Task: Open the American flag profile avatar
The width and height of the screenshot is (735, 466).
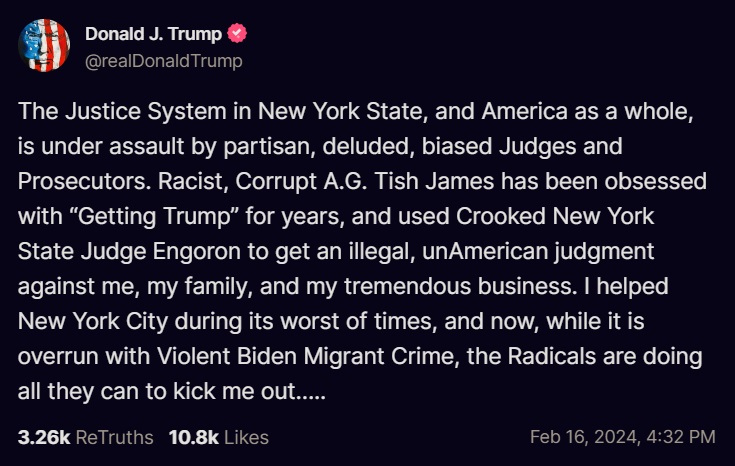Action: (x=44, y=45)
